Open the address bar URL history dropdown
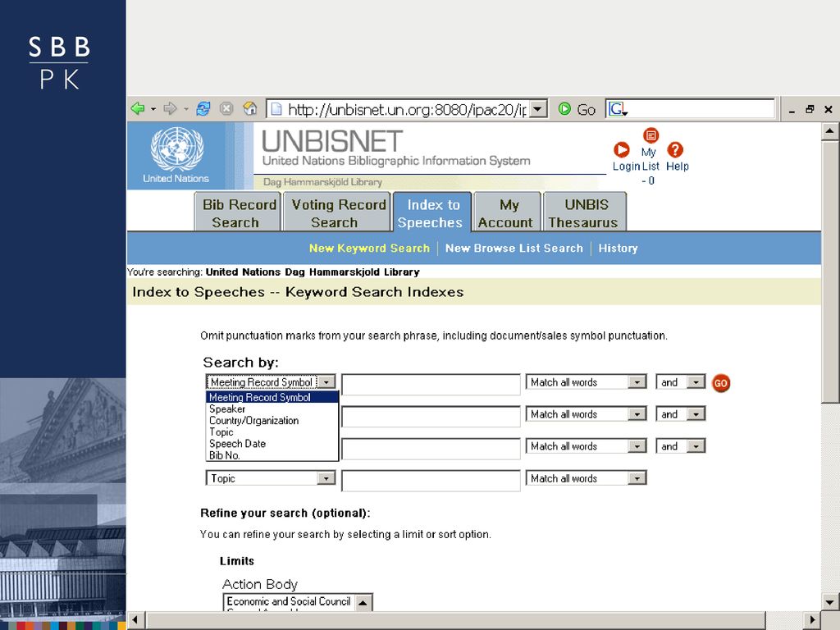The height and width of the screenshot is (630, 840). [x=538, y=109]
